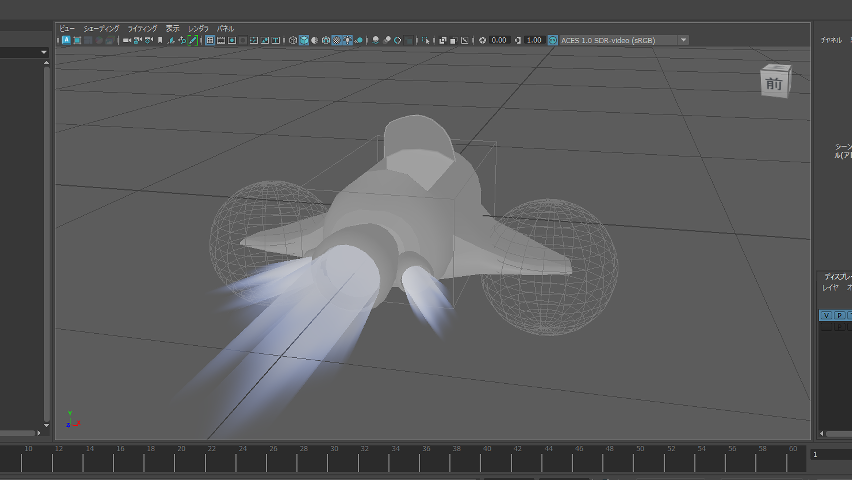Viewport: 852px width, 480px height.
Task: Click the bookmarks icon in panel toolbar
Action: (160, 41)
